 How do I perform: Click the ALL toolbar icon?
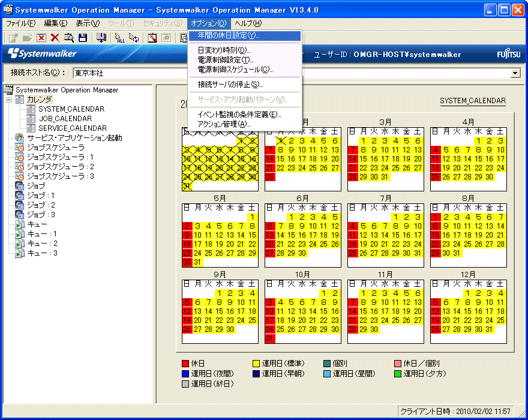tap(119, 38)
